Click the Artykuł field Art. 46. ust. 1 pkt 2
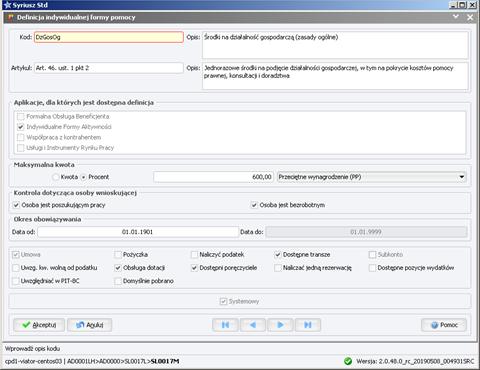 (109, 68)
